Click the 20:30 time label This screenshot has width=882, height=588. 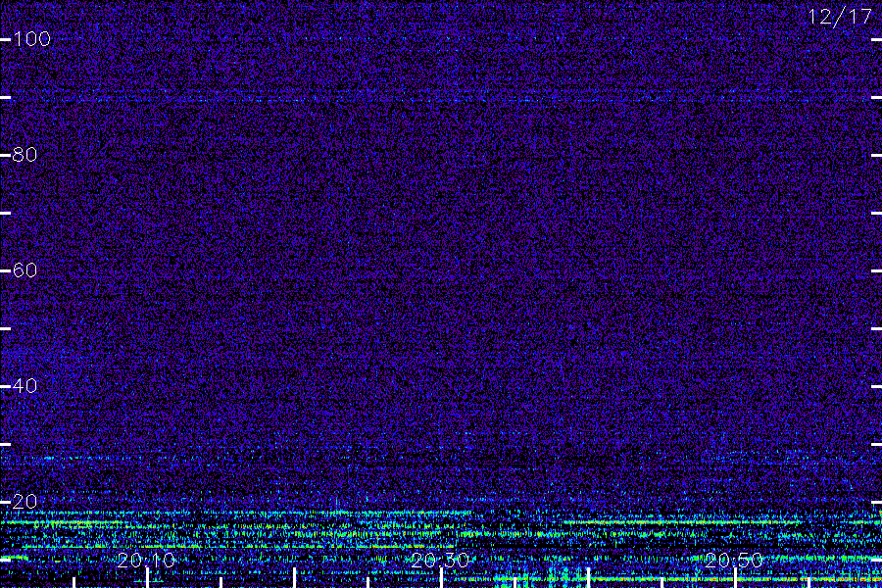click(x=440, y=560)
